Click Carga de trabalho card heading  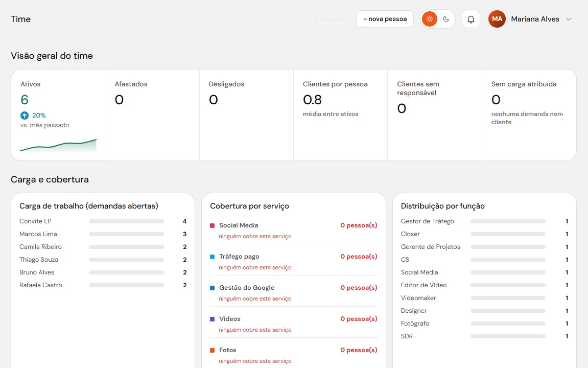89,206
